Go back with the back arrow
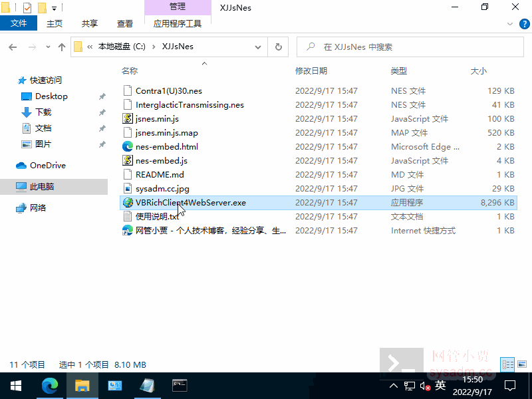Viewport: 532px width, 399px height. [x=13, y=47]
